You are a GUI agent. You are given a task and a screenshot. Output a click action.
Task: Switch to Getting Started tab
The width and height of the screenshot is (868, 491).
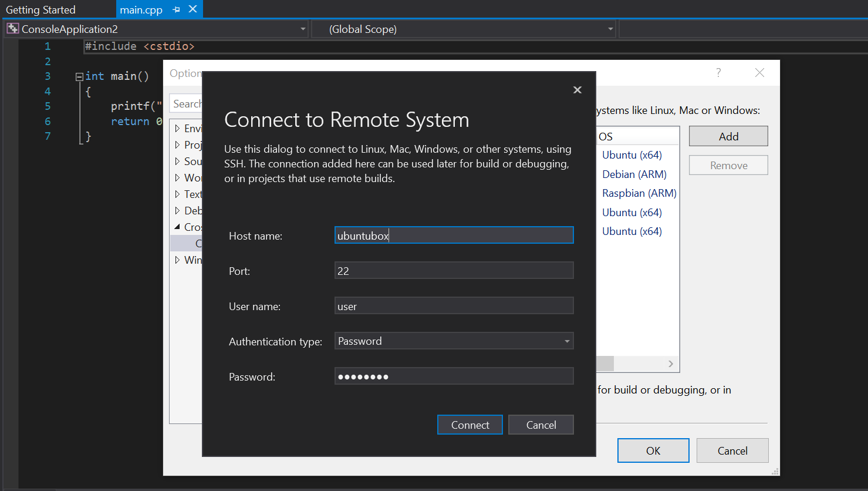coord(40,10)
